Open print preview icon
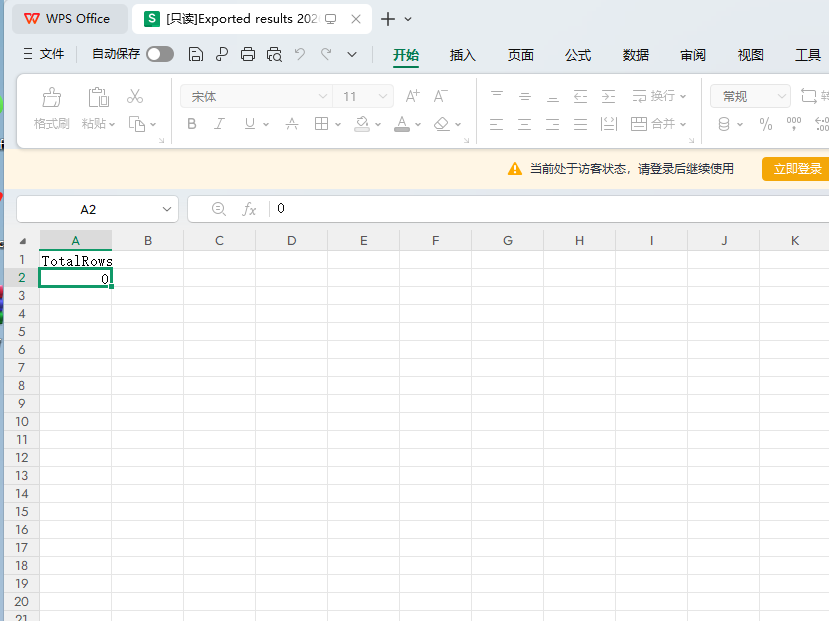This screenshot has height=621, width=829. click(x=274, y=54)
